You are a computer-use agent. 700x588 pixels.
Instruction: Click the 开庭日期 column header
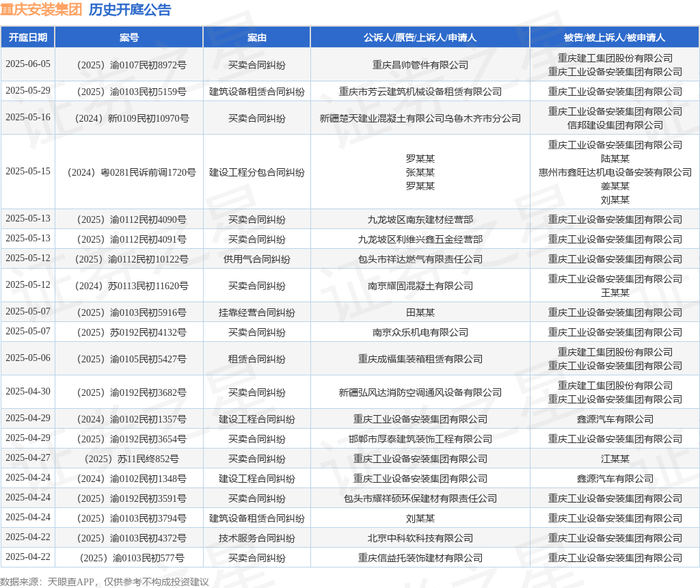click(27, 38)
